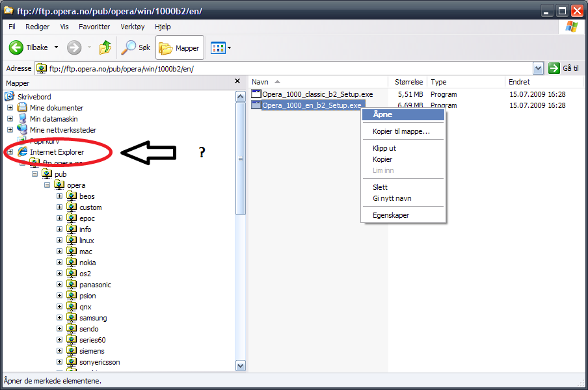
Task: Click the info FTP folder icon
Action: (x=72, y=229)
